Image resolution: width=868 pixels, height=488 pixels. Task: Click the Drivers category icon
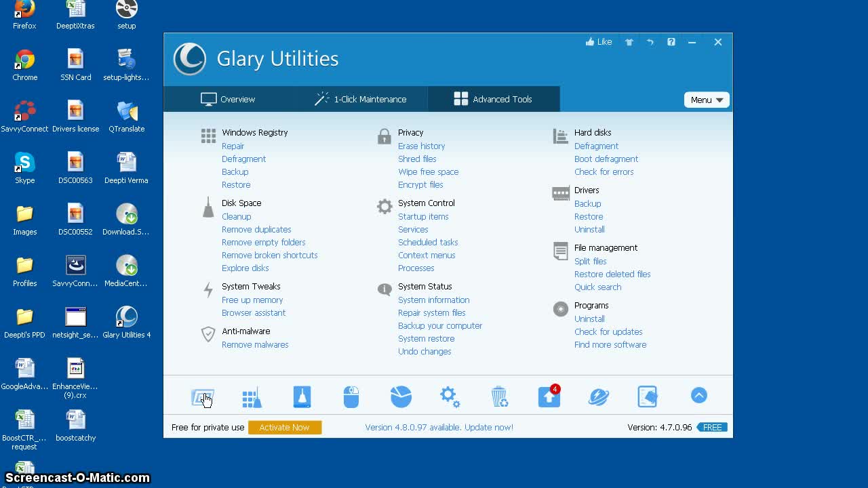tap(561, 194)
